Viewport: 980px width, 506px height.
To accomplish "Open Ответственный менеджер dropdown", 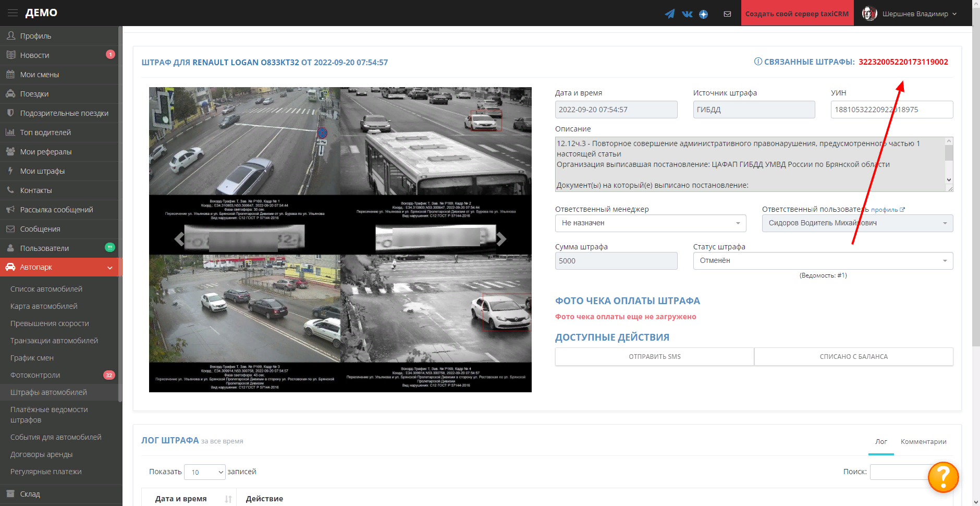I will tap(651, 223).
